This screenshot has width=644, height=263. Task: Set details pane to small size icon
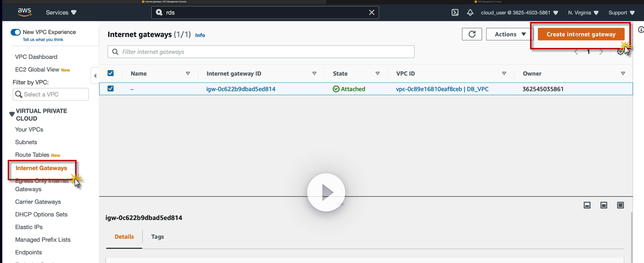[x=587, y=205]
